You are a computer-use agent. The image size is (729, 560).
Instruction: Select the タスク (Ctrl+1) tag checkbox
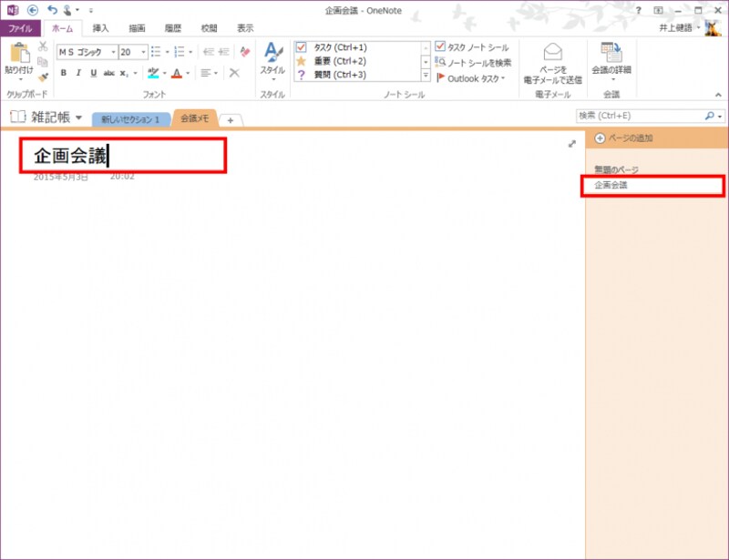(x=302, y=47)
